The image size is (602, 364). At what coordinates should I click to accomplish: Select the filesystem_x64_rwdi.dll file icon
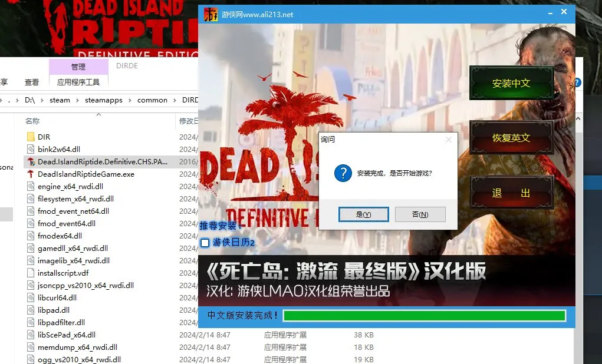tap(31, 198)
